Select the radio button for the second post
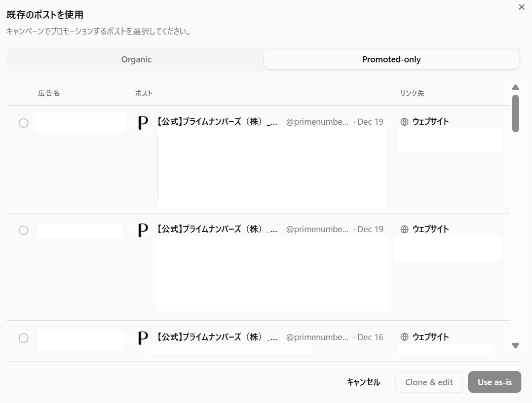532x403 pixels. (23, 230)
